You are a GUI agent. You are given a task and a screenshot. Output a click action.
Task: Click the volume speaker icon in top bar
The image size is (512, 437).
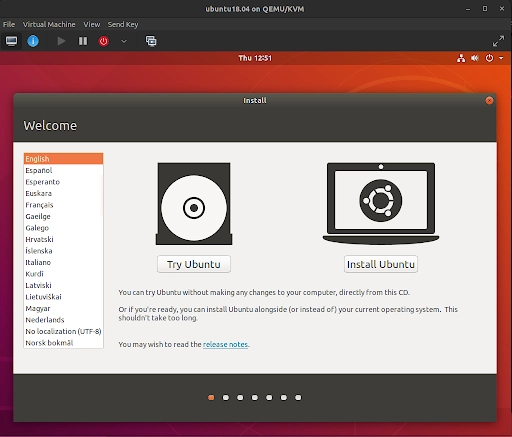[x=475, y=58]
